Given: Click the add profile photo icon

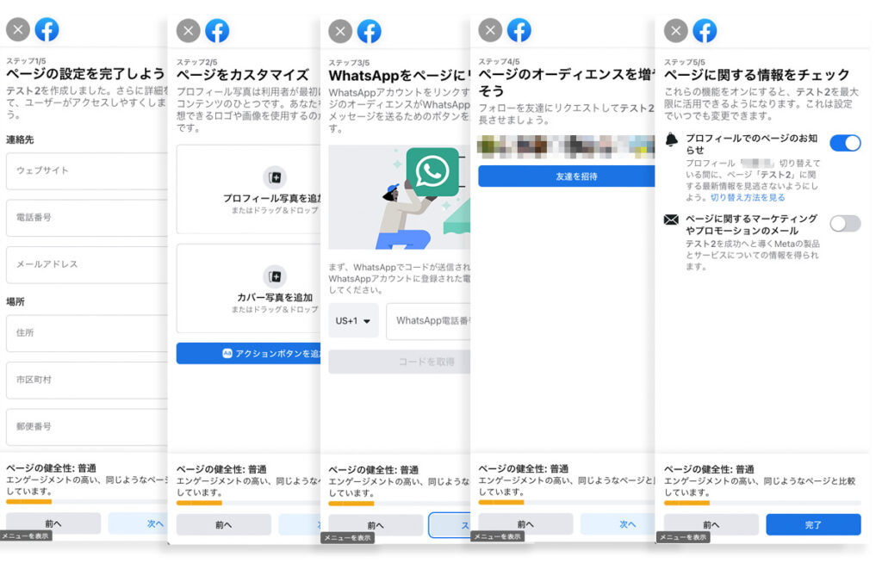Looking at the screenshot, I should (x=275, y=177).
